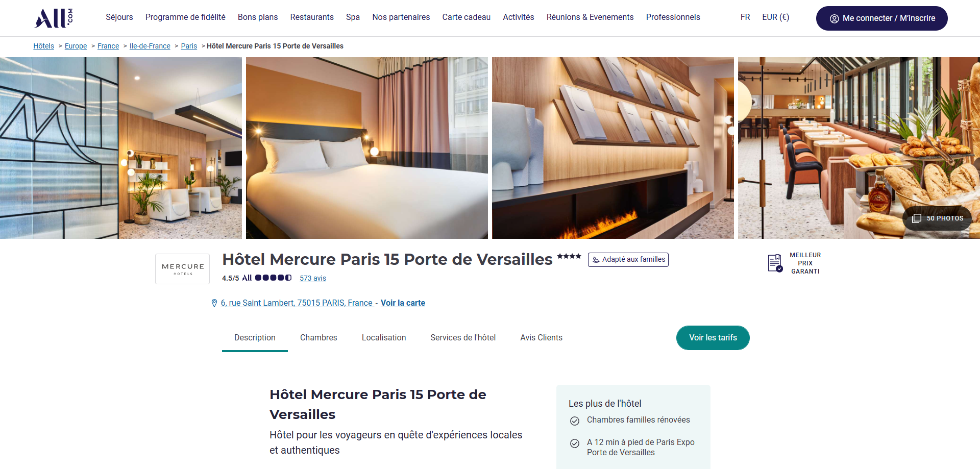Switch to the Avis Clients tab

click(x=541, y=338)
